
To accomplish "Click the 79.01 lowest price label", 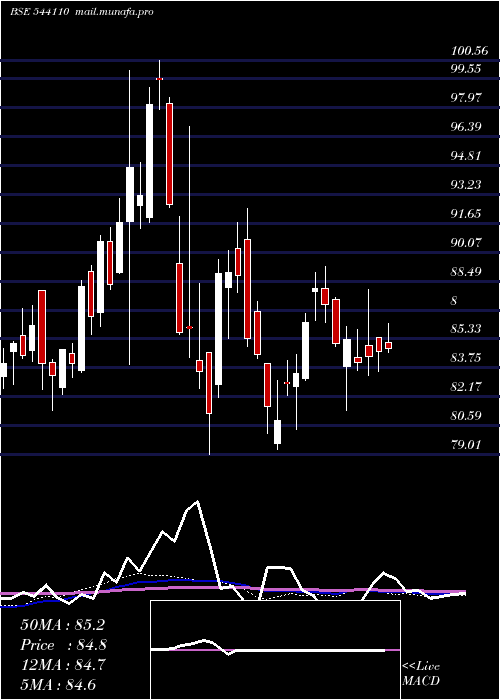I will tap(466, 445).
